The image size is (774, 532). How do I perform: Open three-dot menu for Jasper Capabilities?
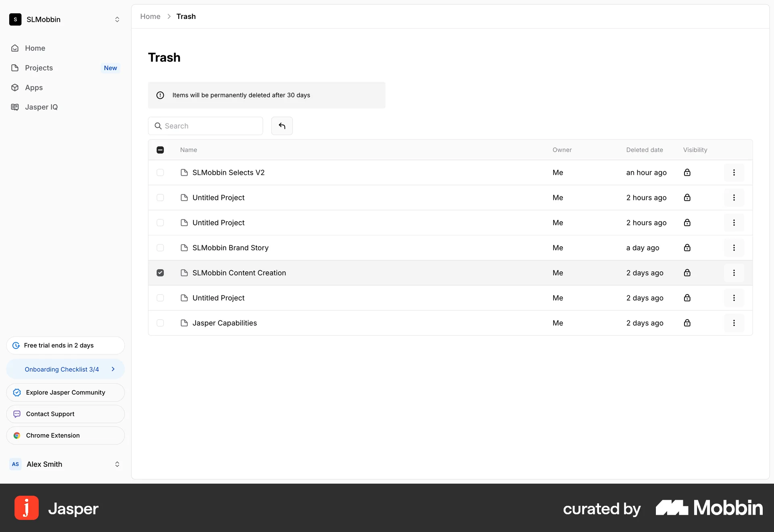[x=734, y=323]
